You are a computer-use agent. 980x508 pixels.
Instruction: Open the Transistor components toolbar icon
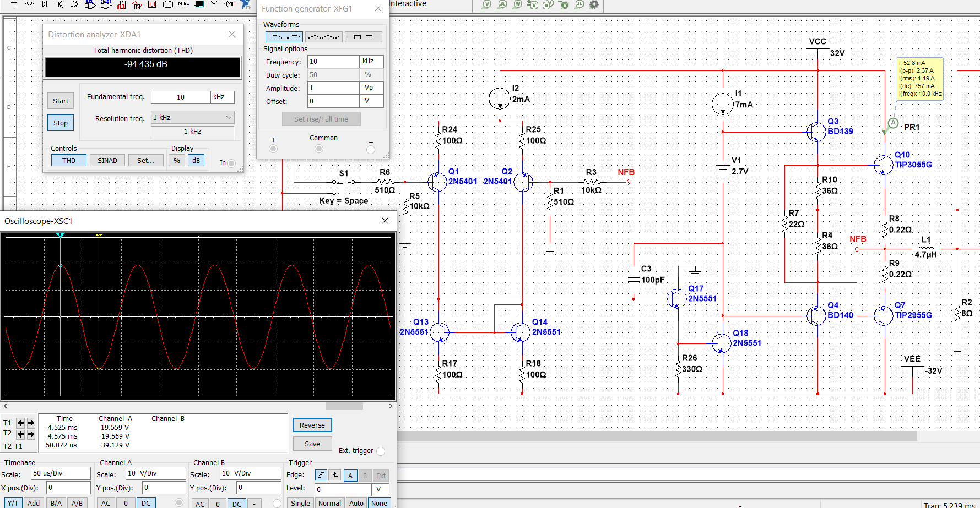click(x=59, y=3)
